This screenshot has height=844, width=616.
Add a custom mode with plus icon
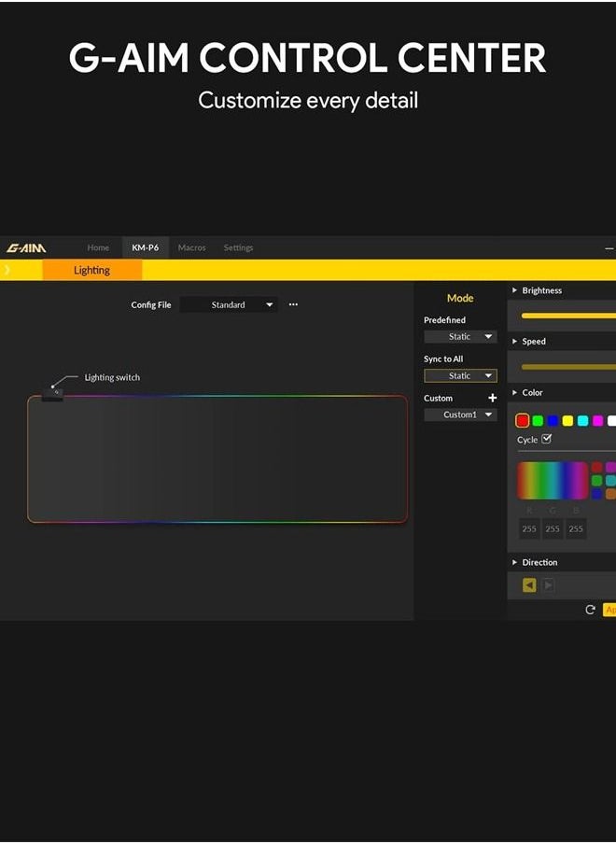492,398
